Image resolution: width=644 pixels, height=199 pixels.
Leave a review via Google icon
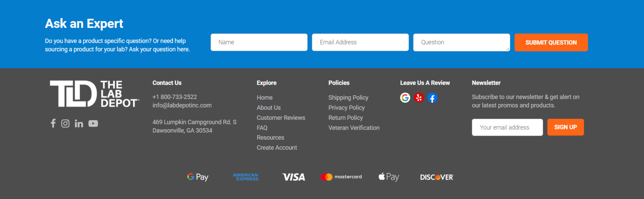click(405, 97)
